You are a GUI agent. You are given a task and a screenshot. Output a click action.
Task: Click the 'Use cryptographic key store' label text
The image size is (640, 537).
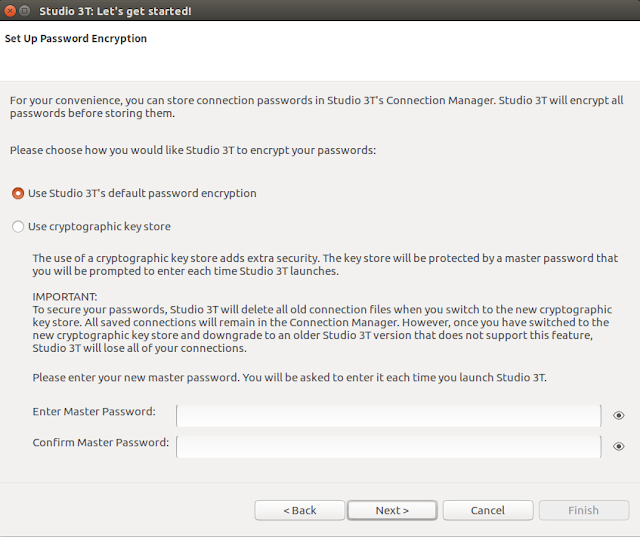pos(99,227)
